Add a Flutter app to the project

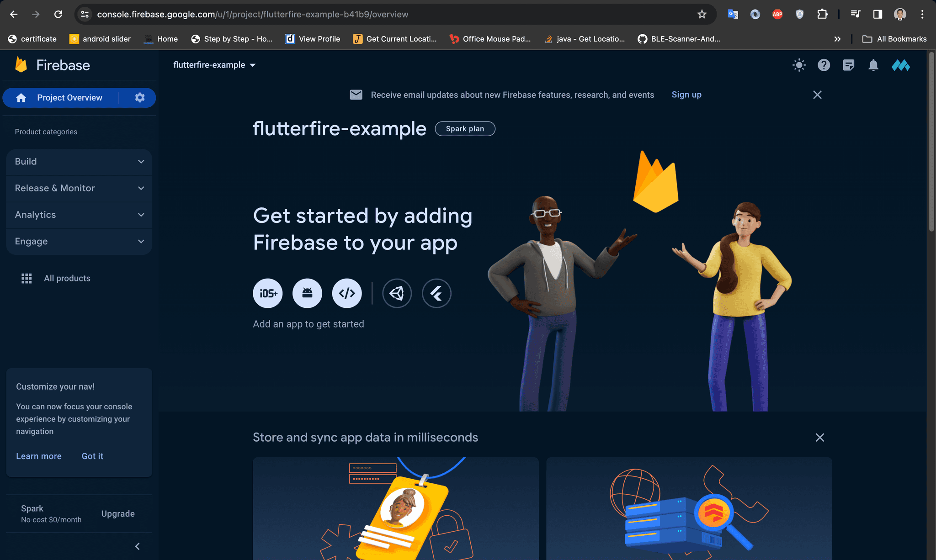[x=436, y=293]
